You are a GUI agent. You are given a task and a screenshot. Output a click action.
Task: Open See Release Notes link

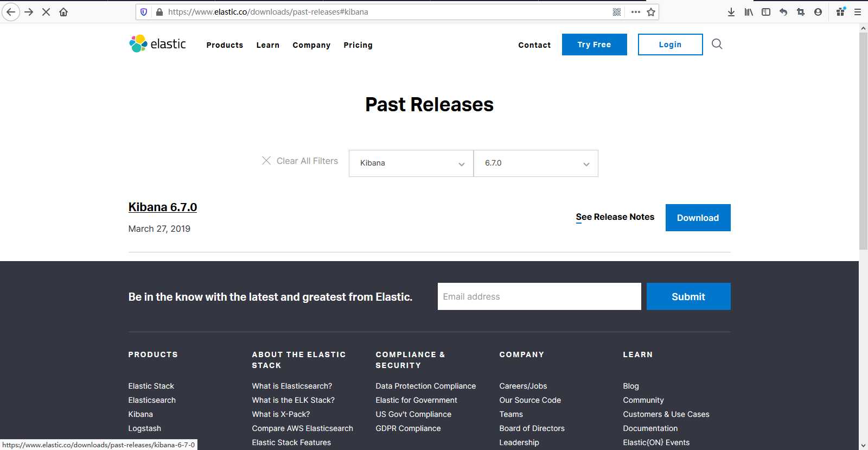pos(615,217)
